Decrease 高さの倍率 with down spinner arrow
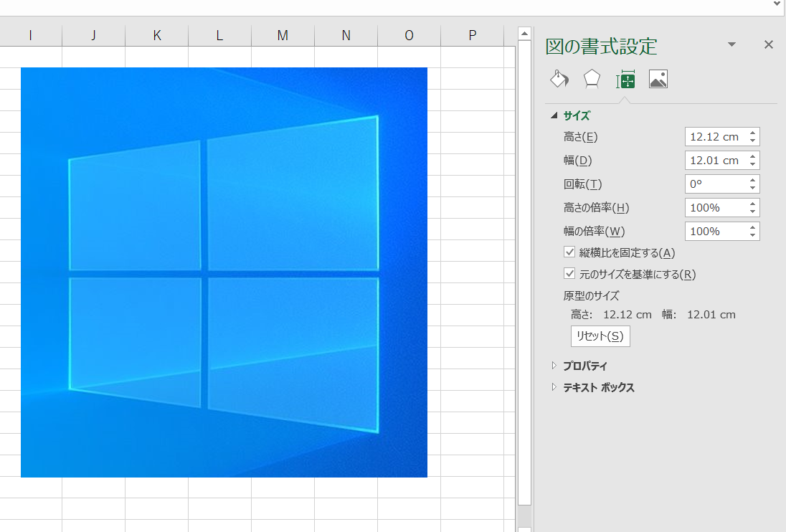The height and width of the screenshot is (532, 786). [752, 212]
